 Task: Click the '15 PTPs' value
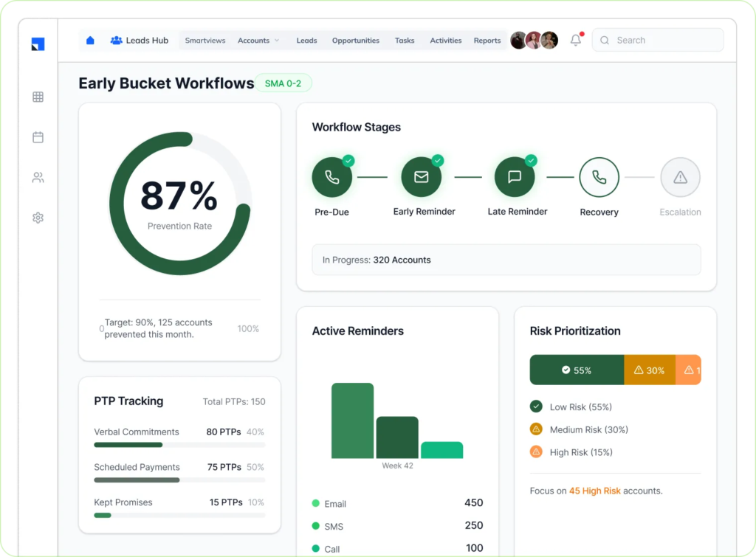(x=226, y=502)
